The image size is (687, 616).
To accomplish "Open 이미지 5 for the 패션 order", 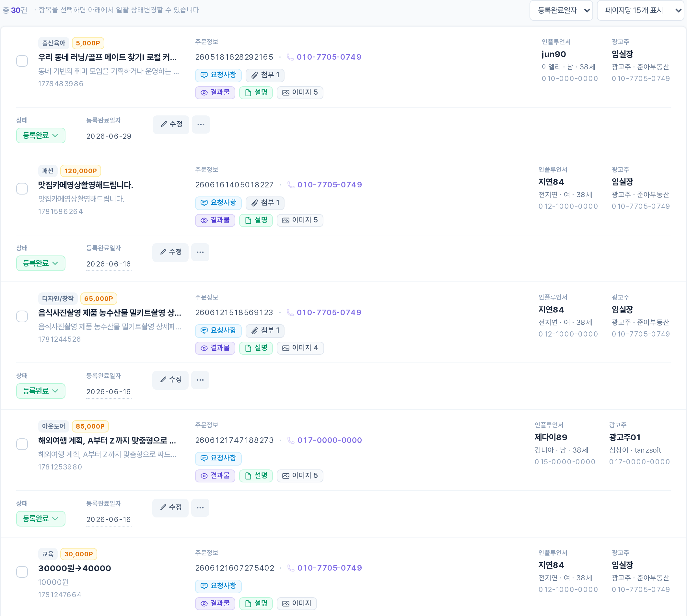I will (x=300, y=220).
